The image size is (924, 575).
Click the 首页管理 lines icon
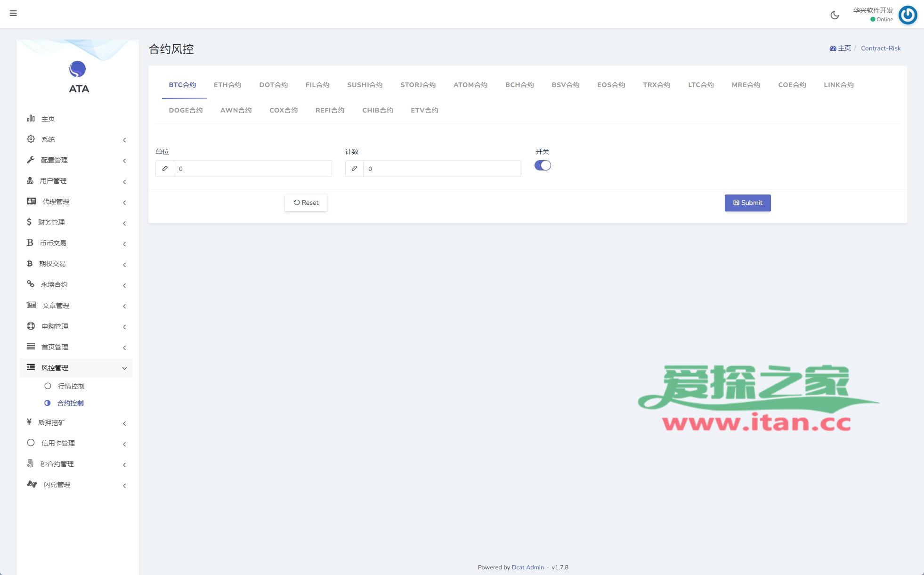pos(31,347)
